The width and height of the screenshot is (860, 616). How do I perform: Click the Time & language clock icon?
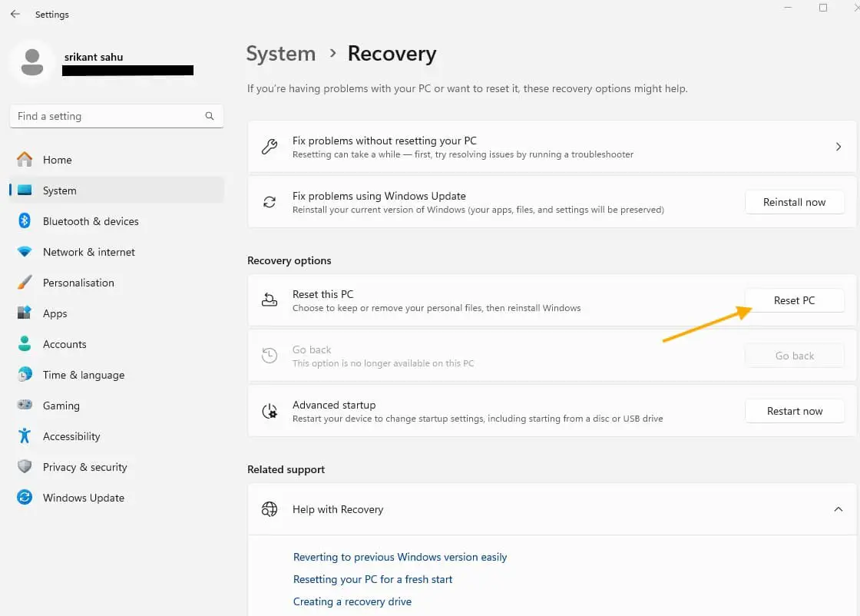coord(25,375)
